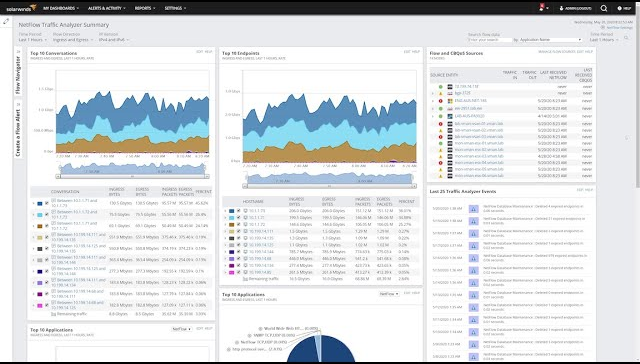The image size is (640, 364).
Task: Toggle checkbox for conversation 10.199.14.125 and 10.199.14.135
Action: pyautogui.click(x=47, y=249)
